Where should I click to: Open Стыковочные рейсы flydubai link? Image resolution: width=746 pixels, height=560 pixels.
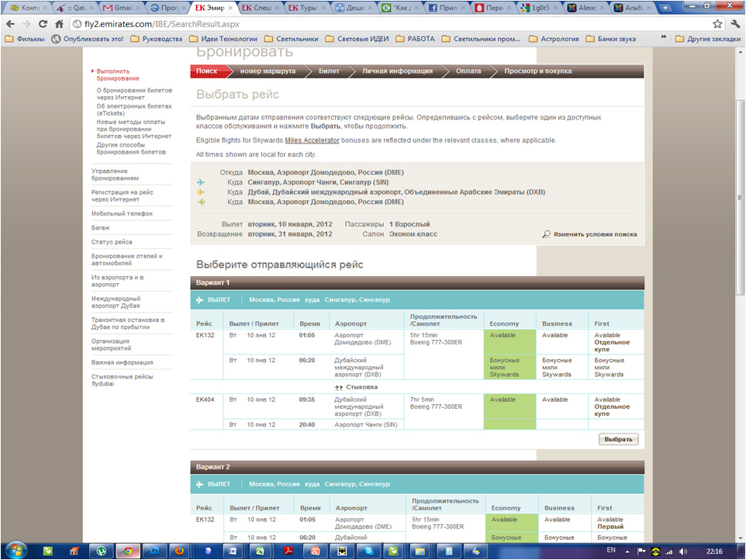click(123, 380)
